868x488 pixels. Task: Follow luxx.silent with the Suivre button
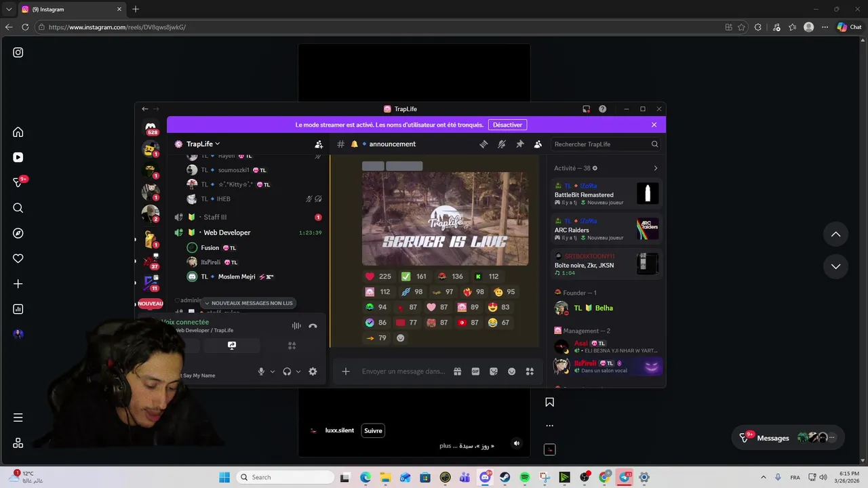373,430
